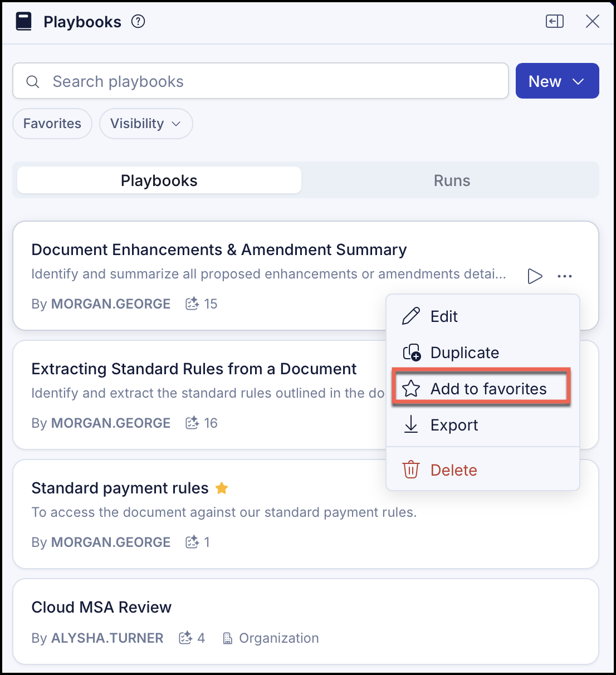Select the Playbooks tab

coord(159,180)
